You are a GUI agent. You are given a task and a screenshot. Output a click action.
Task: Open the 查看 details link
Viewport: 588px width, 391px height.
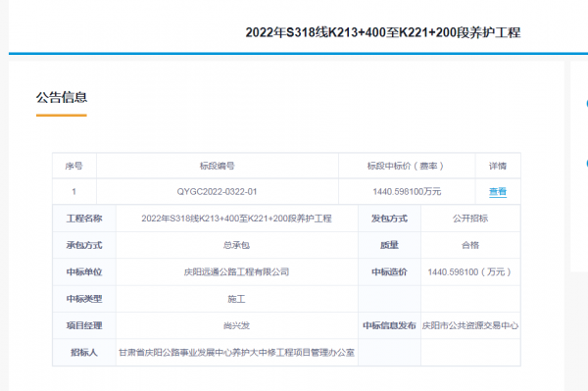498,191
